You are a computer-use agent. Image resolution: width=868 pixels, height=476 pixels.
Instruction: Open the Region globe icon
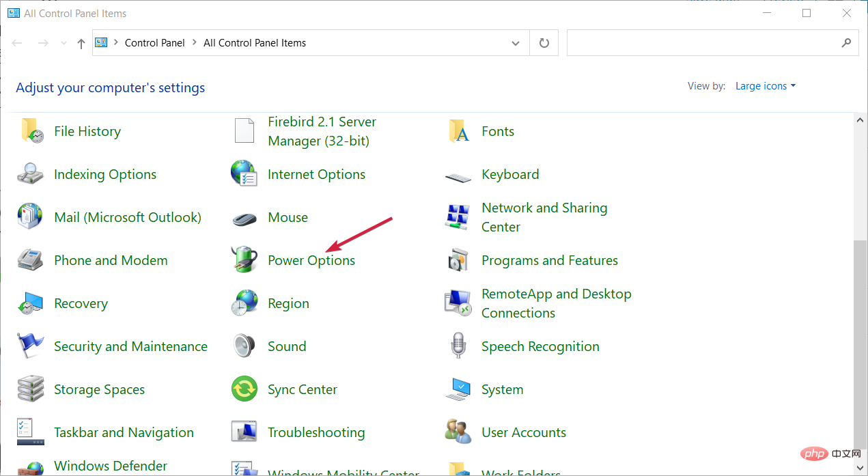coord(244,303)
